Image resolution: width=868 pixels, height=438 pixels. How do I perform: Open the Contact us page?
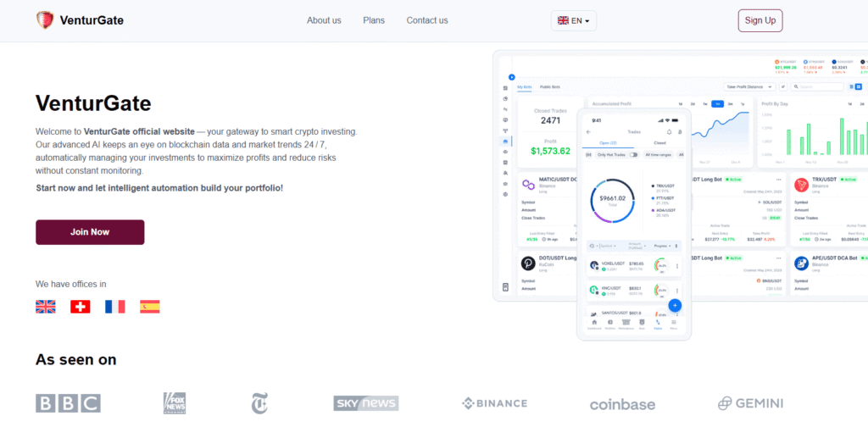click(x=427, y=20)
